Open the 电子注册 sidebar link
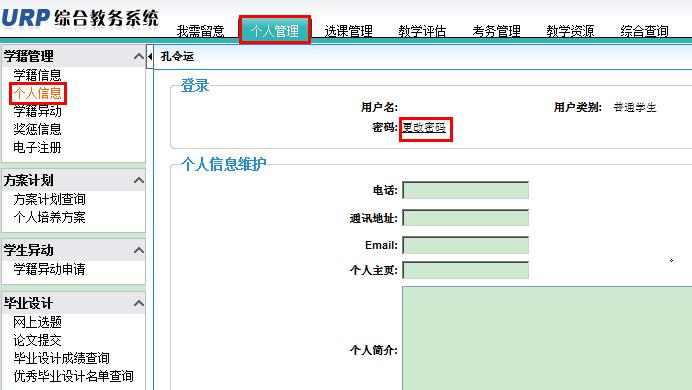692x390 pixels. (x=38, y=147)
